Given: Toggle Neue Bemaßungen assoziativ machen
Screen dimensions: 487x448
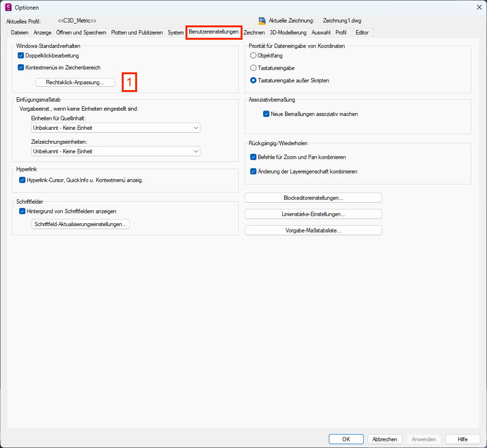Looking at the screenshot, I should tap(266, 114).
